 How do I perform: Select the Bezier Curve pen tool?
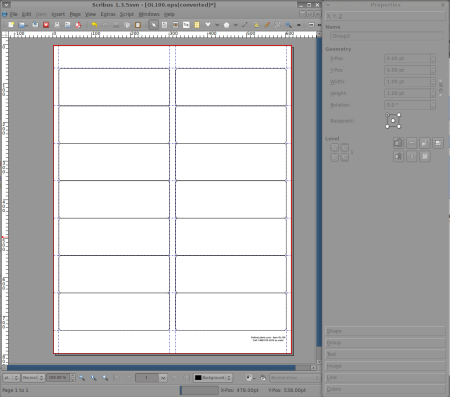pos(256,25)
